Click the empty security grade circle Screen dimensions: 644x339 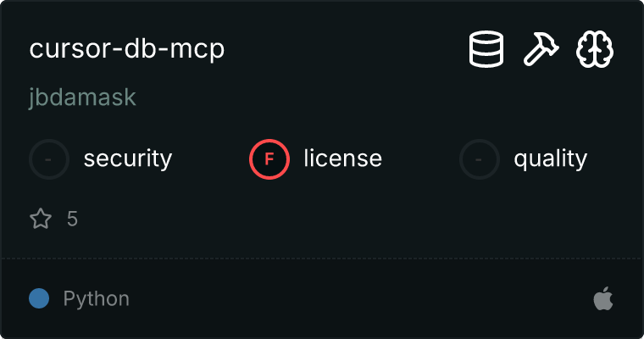coord(49,159)
